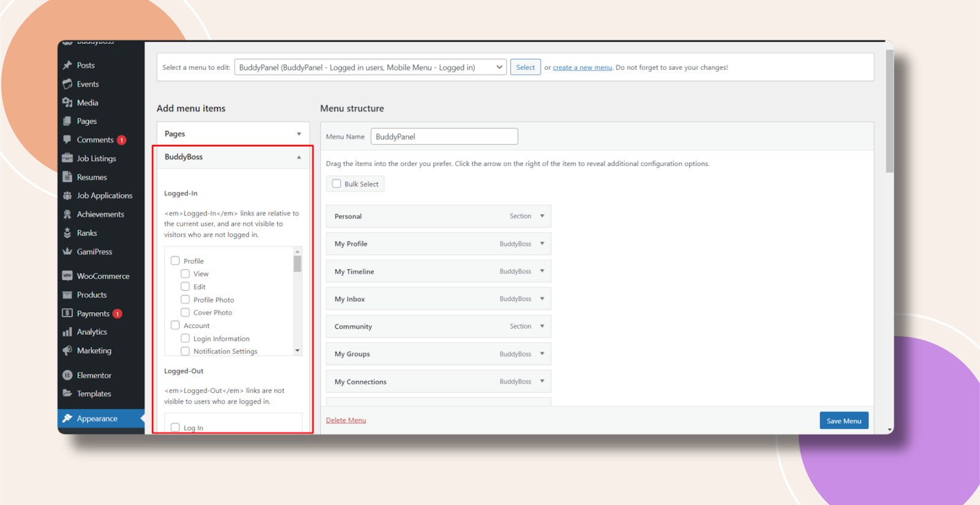Screen dimensions: 980x505
Task: Click the Elementor logo icon
Action: coord(67,375)
